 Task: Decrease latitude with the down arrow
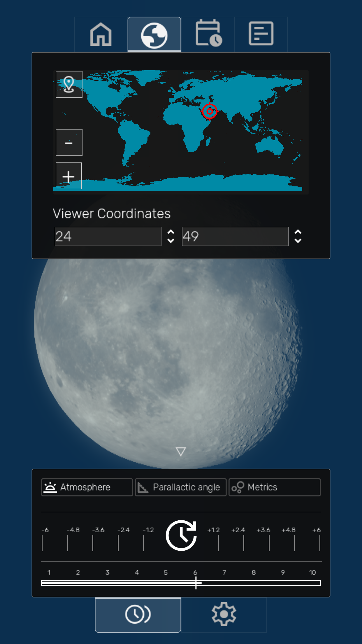171,241
